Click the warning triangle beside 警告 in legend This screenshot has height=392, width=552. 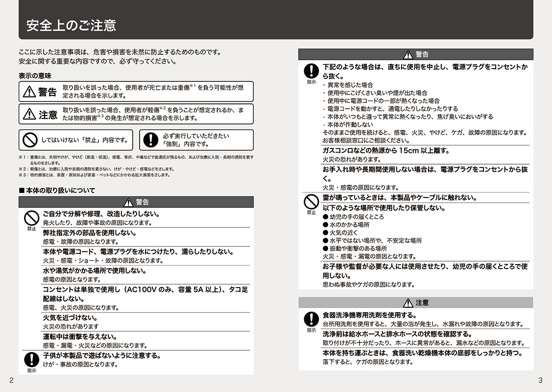(x=29, y=92)
